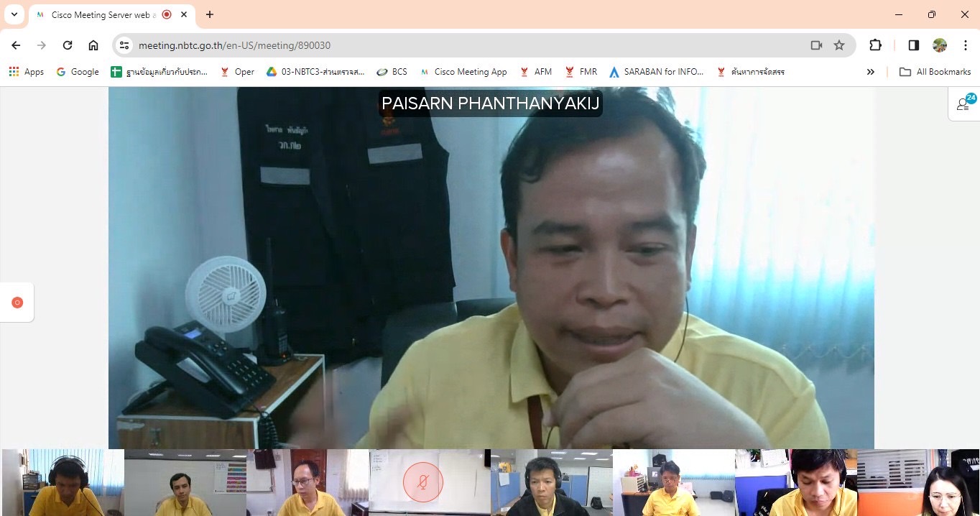Select the thumbnail of the participant in a black jacket
The width and height of the screenshot is (980, 516).
pyautogui.click(x=551, y=483)
